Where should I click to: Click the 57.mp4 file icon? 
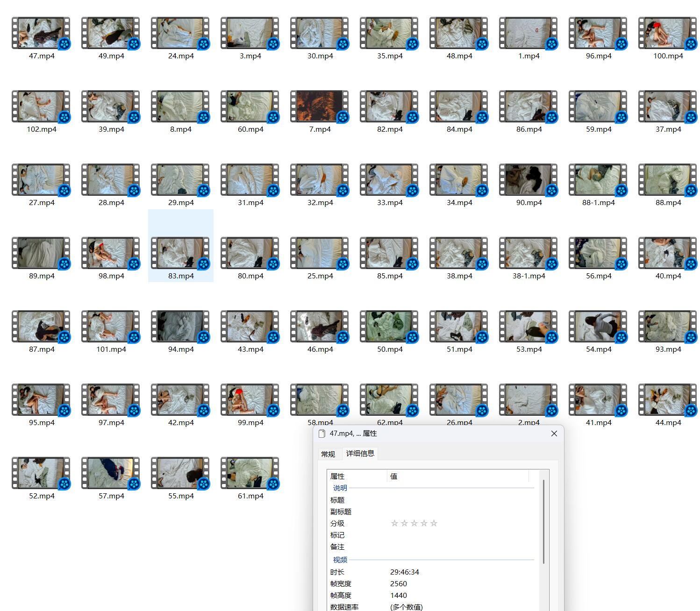click(x=110, y=473)
